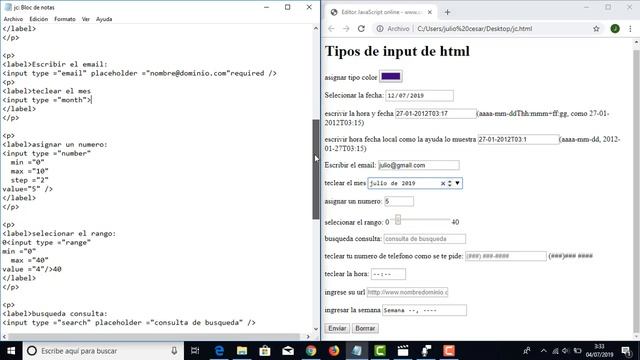Click the Chrome address bar file path

point(475,29)
